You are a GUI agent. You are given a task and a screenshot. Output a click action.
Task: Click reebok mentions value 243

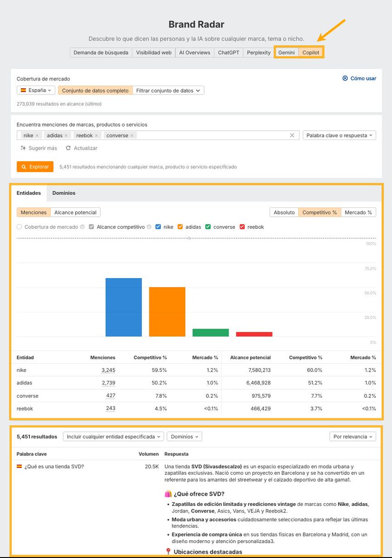(111, 408)
